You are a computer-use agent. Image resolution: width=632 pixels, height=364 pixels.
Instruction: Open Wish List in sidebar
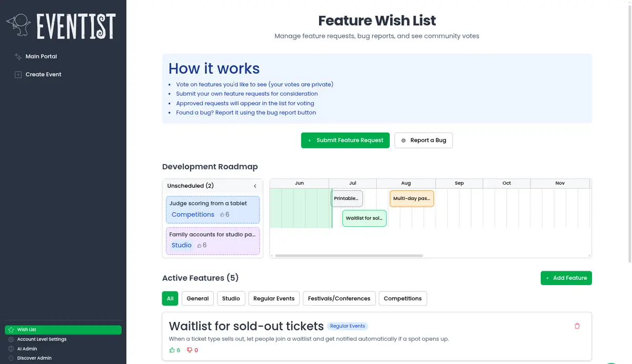(x=63, y=330)
